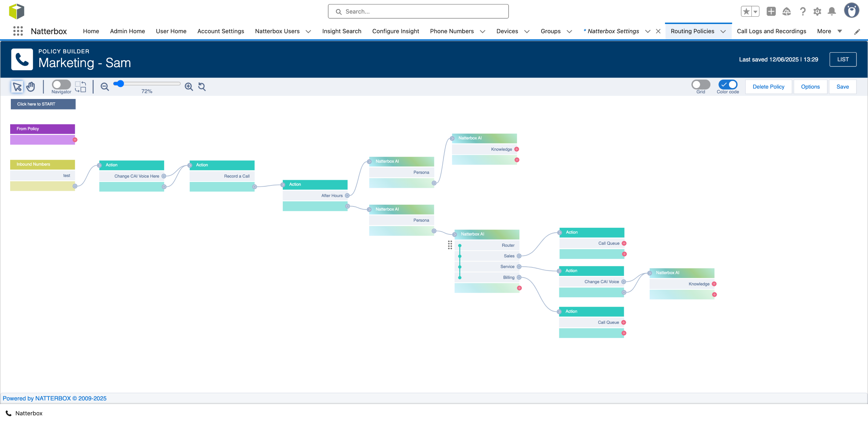Viewport: 868px width, 422px height.
Task: Expand the Phone Numbers tab chevron
Action: (x=482, y=32)
